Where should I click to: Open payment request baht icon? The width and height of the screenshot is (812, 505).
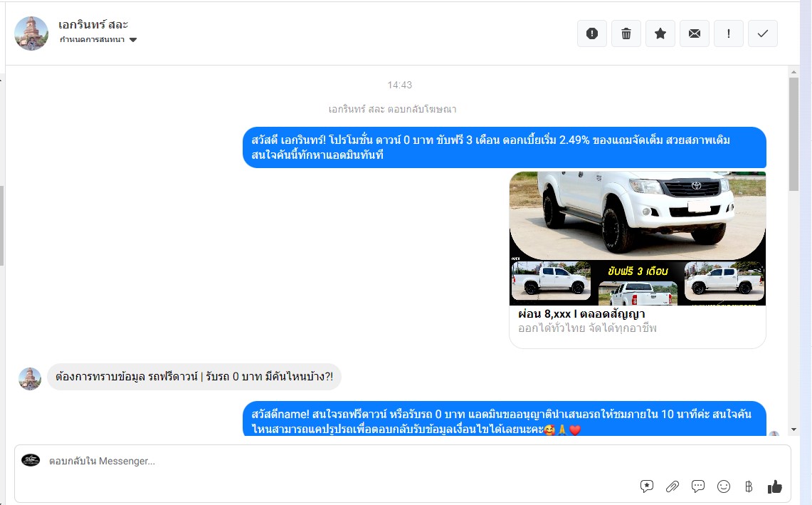tap(748, 486)
